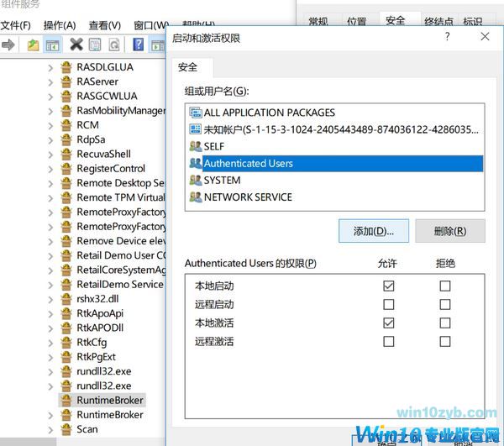The width and height of the screenshot is (504, 446).
Task: Enable Deny for 远程启动
Action: [445, 304]
